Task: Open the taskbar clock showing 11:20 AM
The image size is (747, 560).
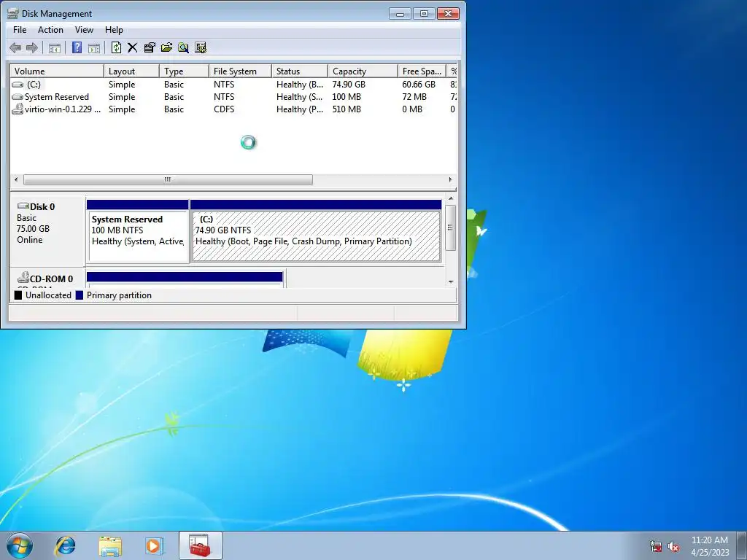Action: click(709, 545)
